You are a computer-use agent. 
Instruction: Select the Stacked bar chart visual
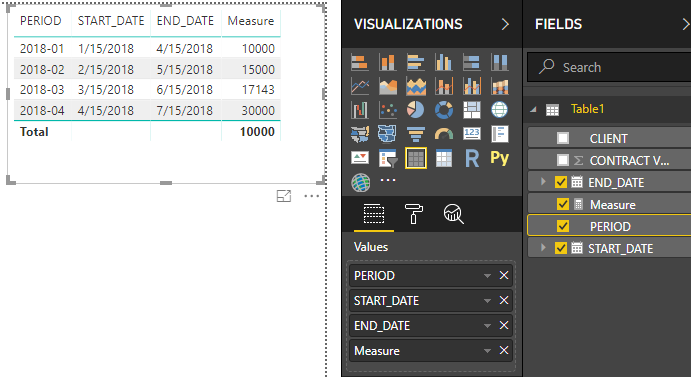pos(360,62)
